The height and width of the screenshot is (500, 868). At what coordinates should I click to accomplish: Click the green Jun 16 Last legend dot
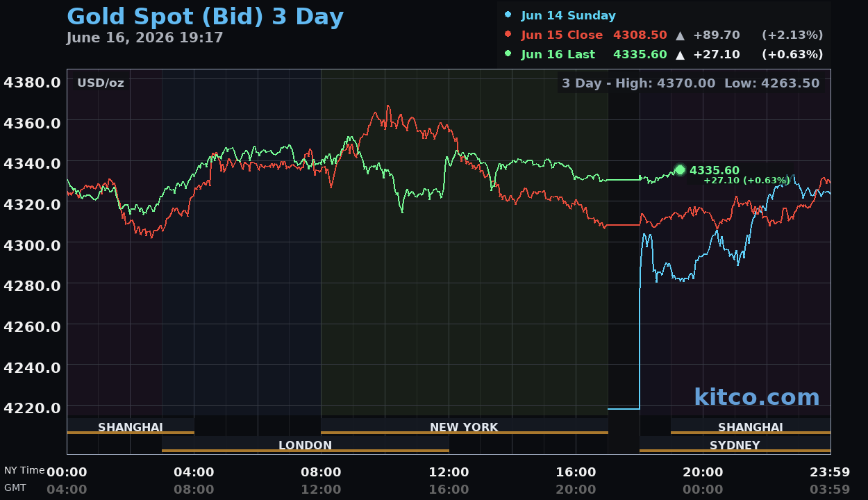(x=508, y=53)
